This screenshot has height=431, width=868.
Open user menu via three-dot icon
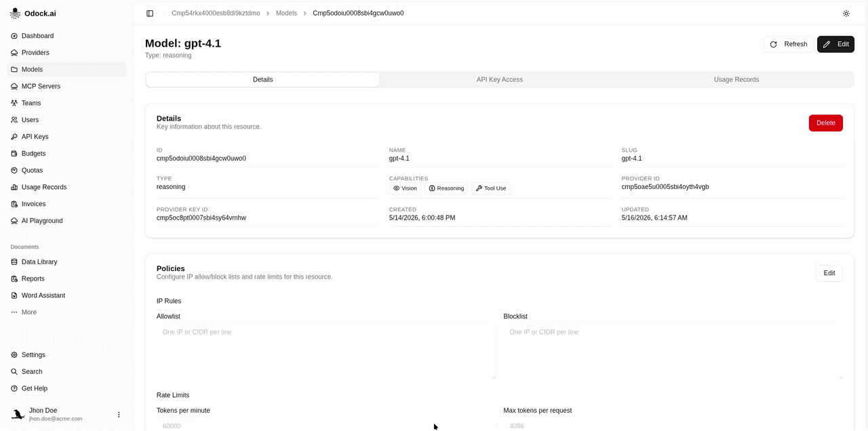(119, 415)
